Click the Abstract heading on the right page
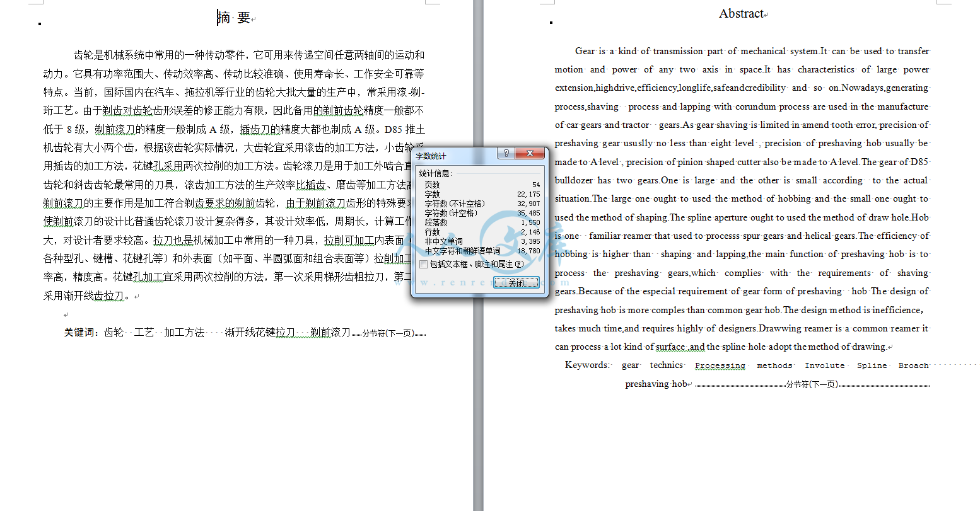The height and width of the screenshot is (511, 980). (x=741, y=14)
